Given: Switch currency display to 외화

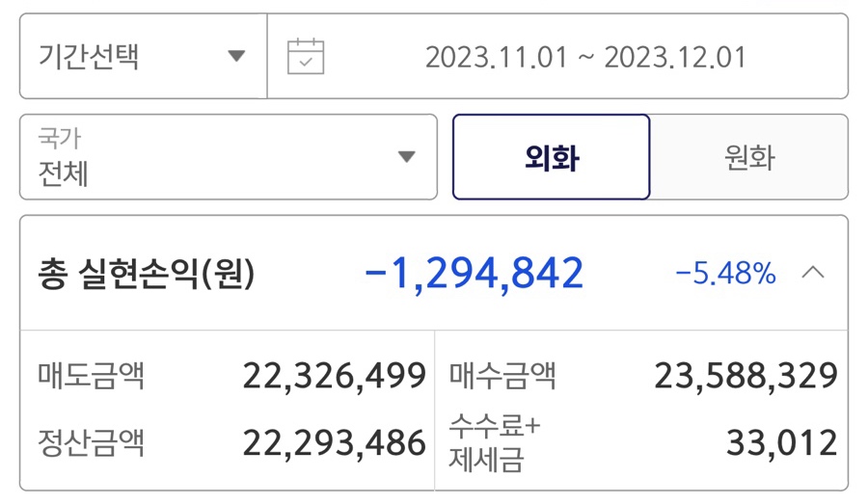Looking at the screenshot, I should pos(552,157).
